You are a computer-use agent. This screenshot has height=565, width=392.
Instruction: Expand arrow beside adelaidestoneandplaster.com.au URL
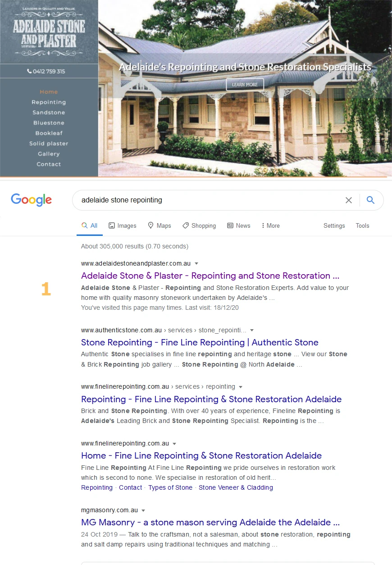tap(196, 263)
